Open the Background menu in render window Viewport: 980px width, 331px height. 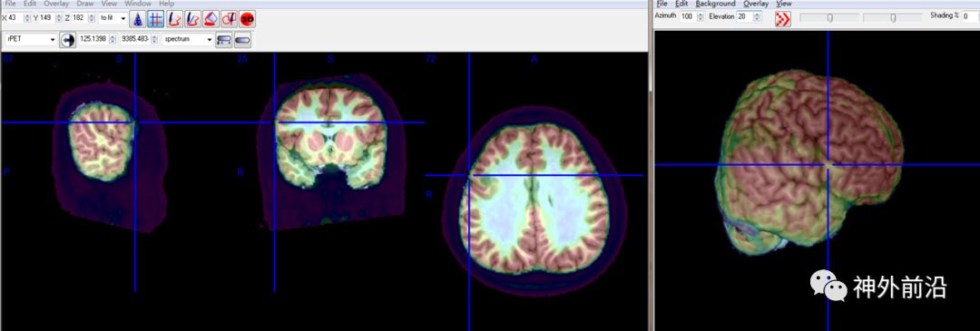click(716, 4)
